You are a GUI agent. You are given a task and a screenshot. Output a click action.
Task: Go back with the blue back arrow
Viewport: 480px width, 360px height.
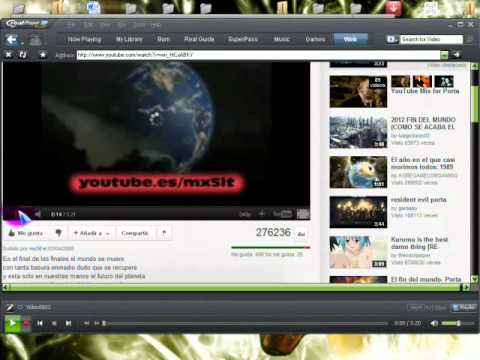pos(12,40)
